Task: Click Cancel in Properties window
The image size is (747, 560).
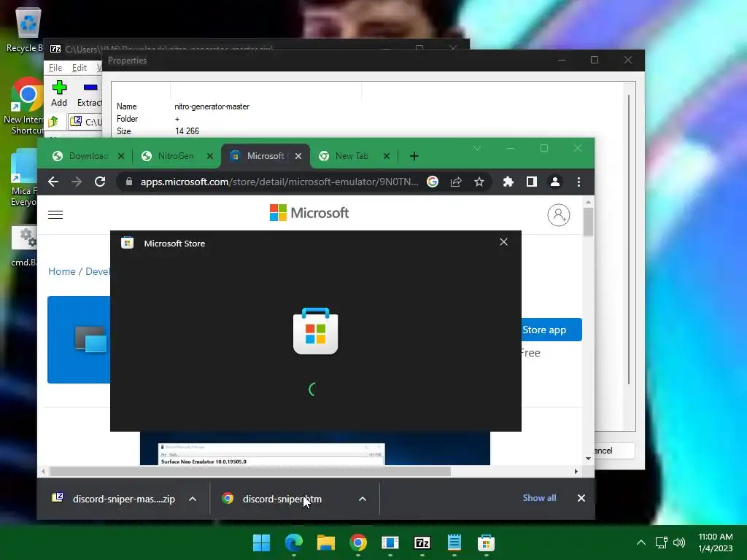Action: click(614, 451)
